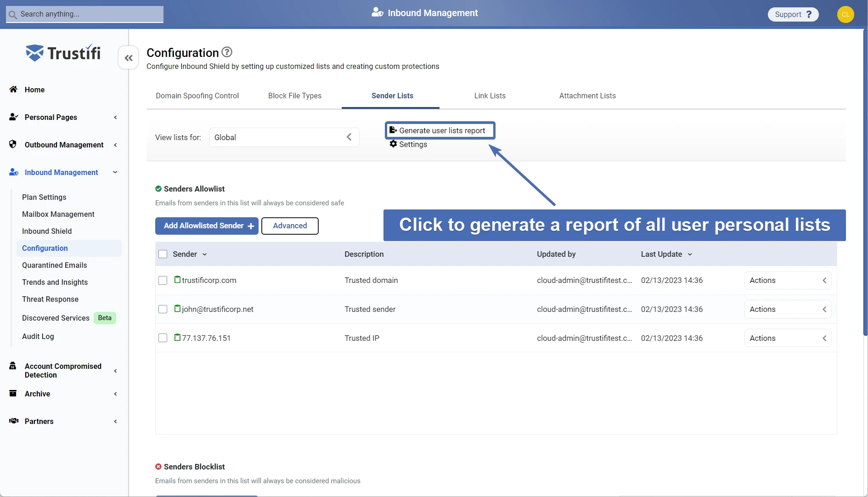
Task: Open the Domain Spoofing Control tab
Action: point(197,96)
